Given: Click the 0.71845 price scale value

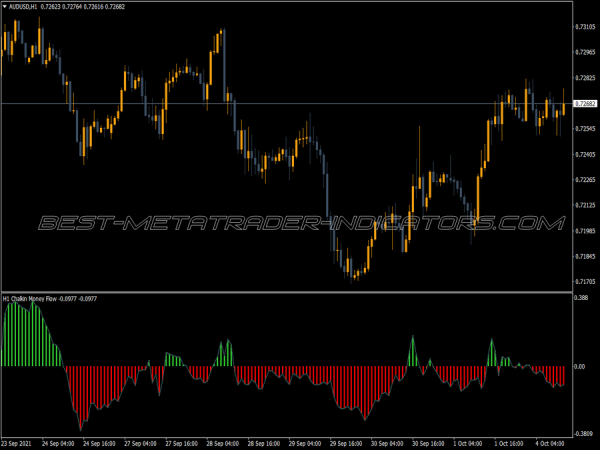Looking at the screenshot, I should 585,256.
